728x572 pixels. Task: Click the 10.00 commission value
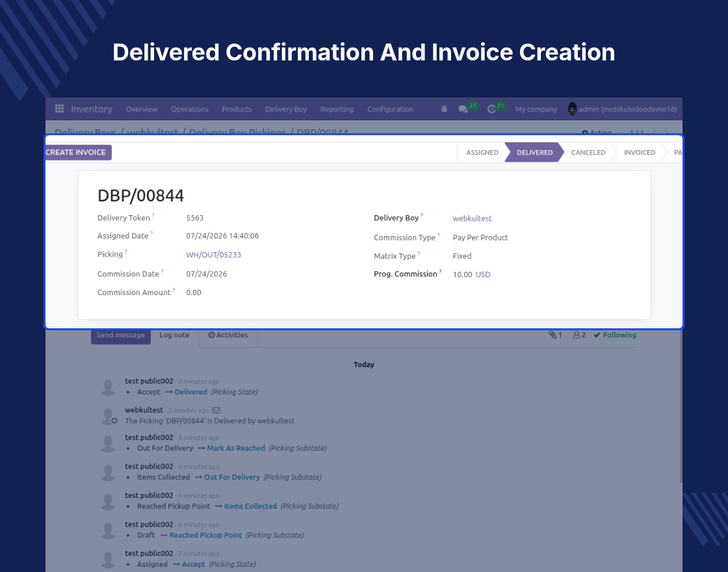462,274
